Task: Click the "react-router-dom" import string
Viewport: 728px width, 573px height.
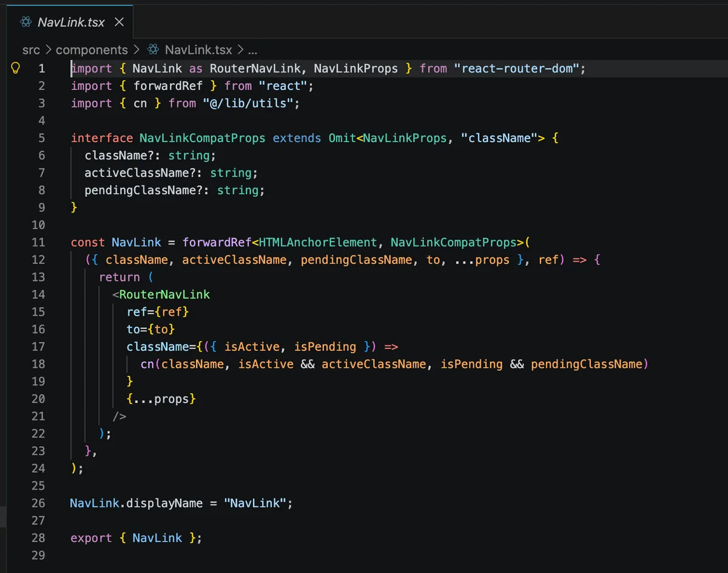Action: click(517, 69)
